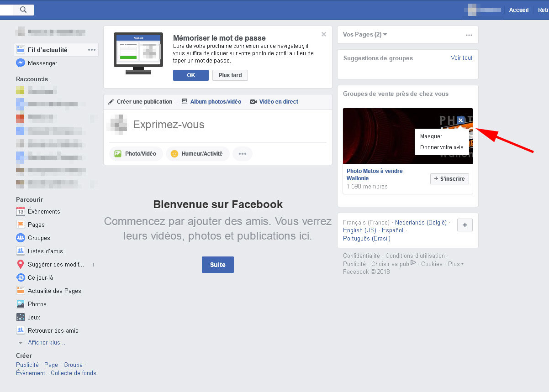Viewport: 549px width, 392px height.
Task: Switch language to English (US)
Action: tap(359, 230)
